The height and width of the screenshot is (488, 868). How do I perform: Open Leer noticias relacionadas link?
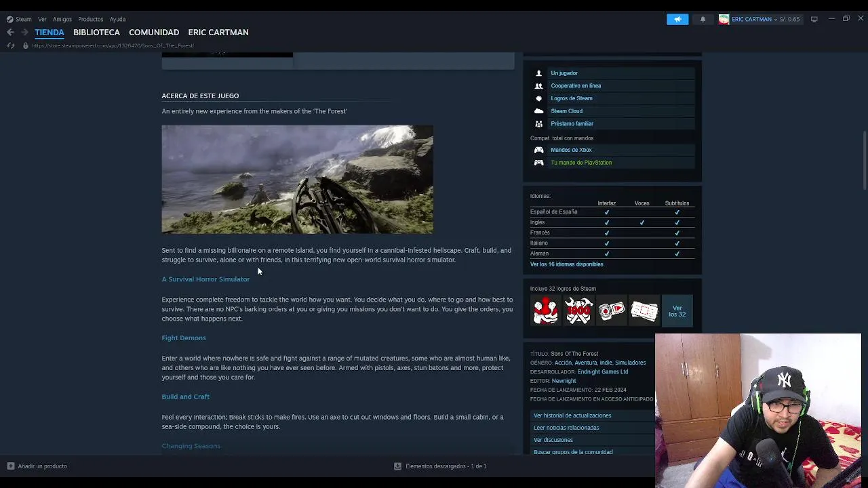(x=566, y=428)
